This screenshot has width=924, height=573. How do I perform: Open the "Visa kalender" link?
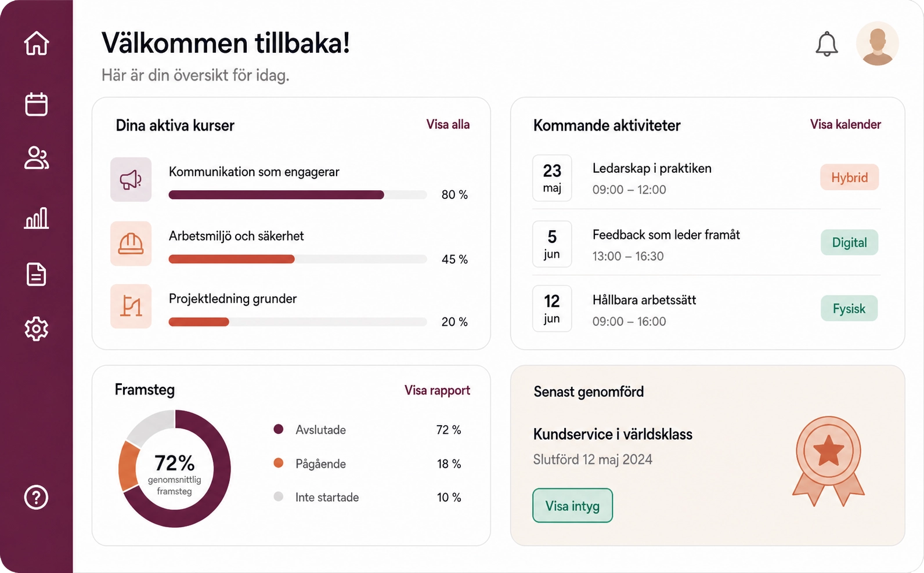[x=846, y=124]
